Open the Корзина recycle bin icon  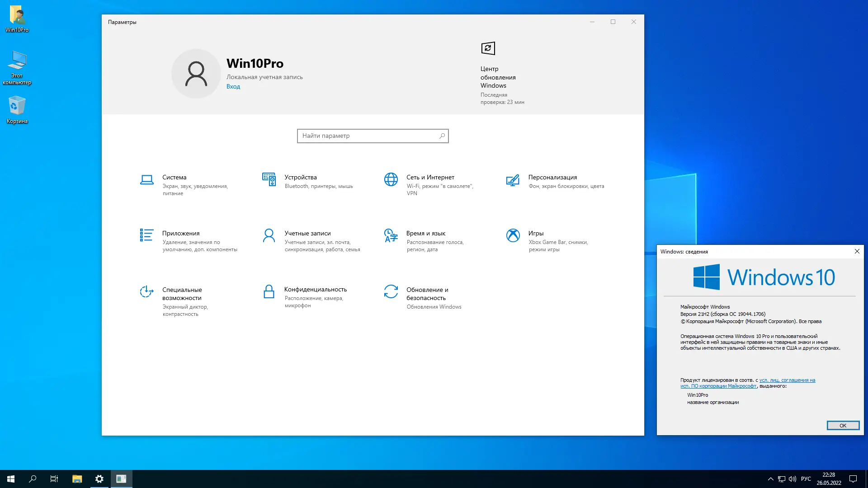[x=17, y=110]
